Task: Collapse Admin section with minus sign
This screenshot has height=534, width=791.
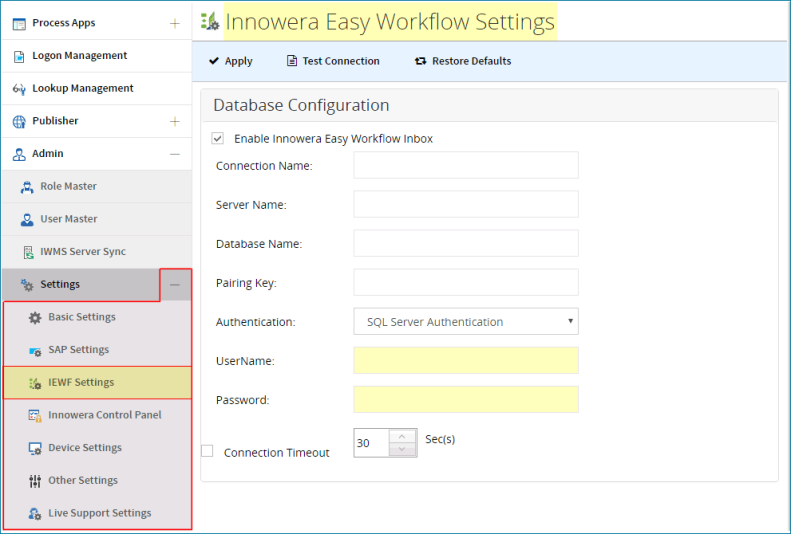Action: [x=175, y=154]
